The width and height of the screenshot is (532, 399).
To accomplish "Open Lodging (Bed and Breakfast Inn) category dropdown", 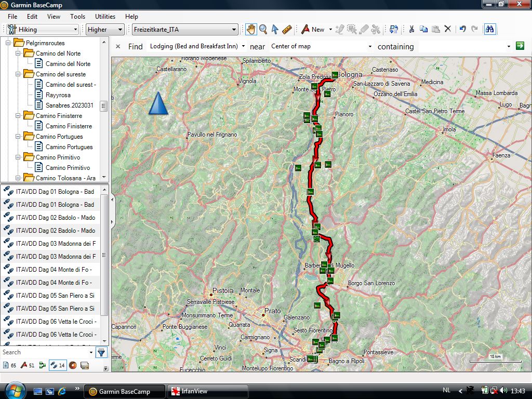I will tap(197, 46).
